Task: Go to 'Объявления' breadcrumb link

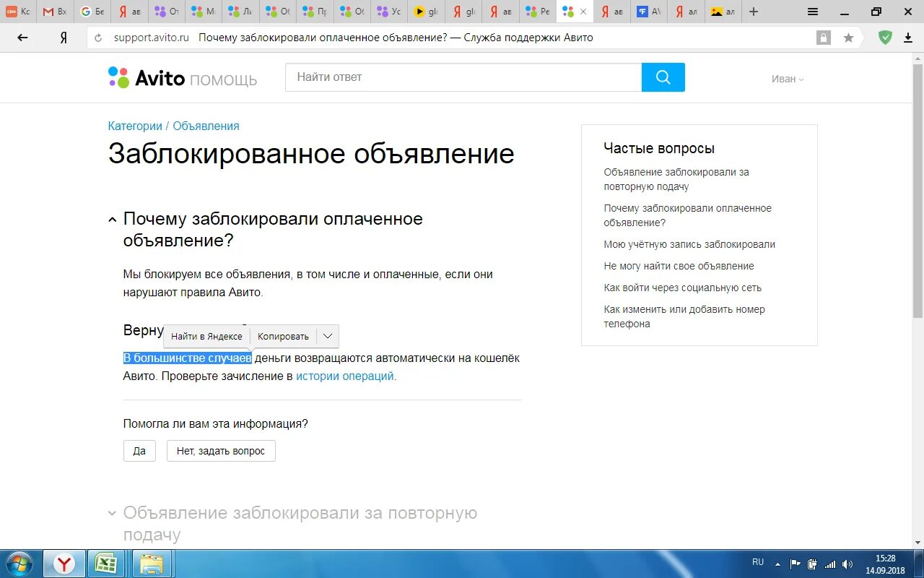Action: pos(206,126)
